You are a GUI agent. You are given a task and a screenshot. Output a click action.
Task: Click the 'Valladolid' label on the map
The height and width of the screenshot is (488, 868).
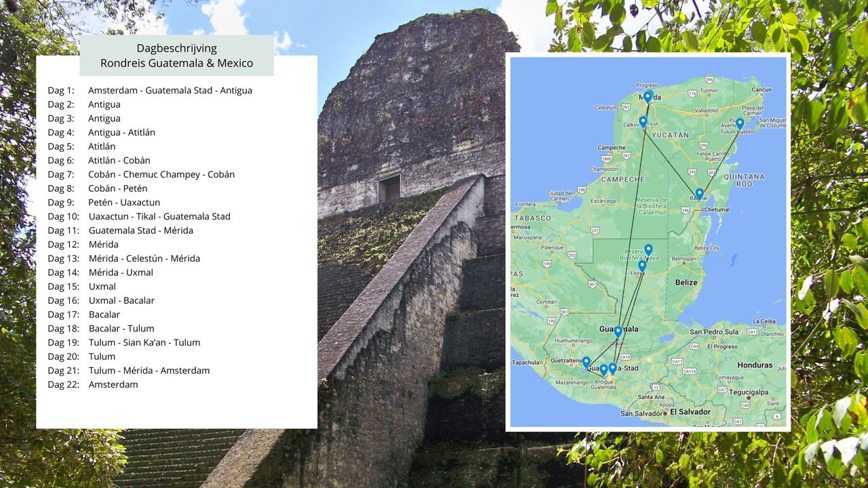pyautogui.click(x=706, y=110)
